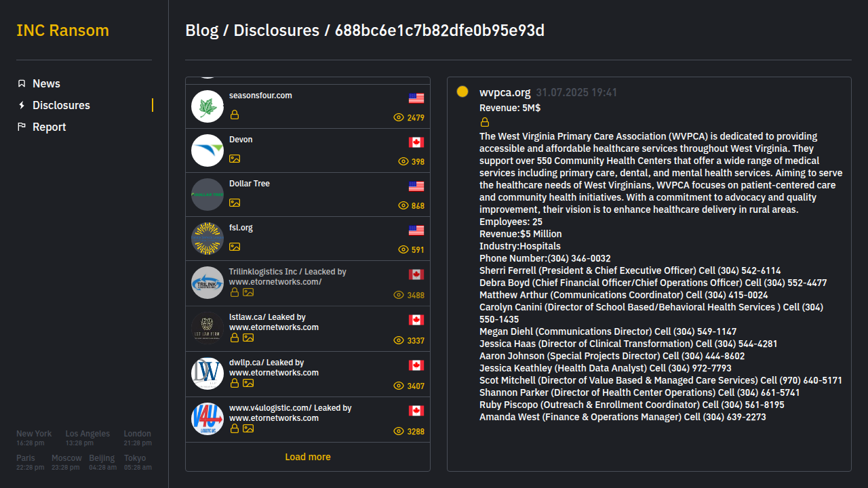Click the eye views icon showing 3488

click(x=399, y=295)
